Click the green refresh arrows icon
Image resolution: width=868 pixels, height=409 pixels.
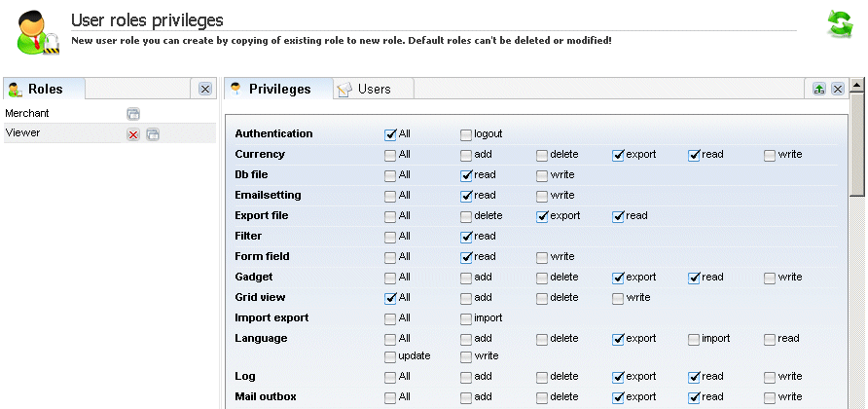point(840,24)
